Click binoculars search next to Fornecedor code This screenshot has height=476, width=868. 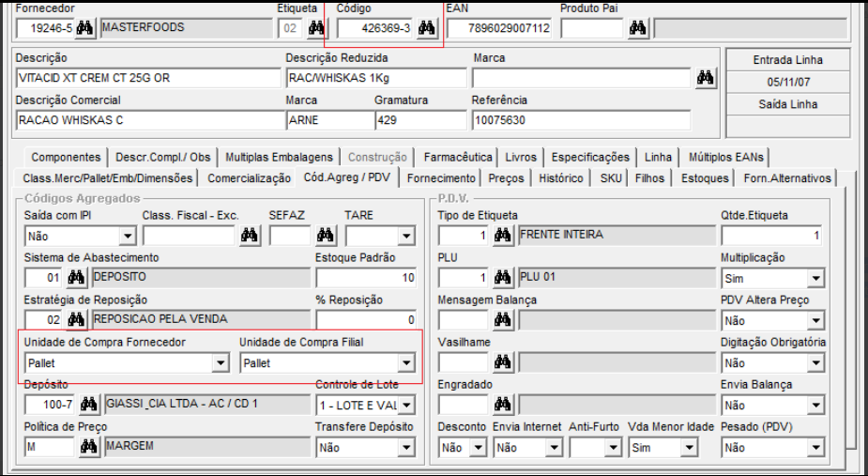point(84,28)
